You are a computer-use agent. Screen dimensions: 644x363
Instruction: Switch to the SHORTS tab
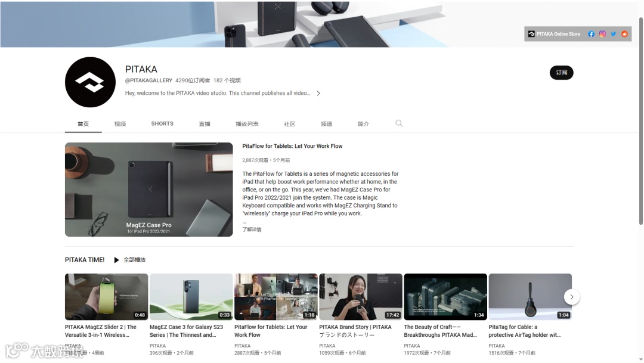point(162,123)
